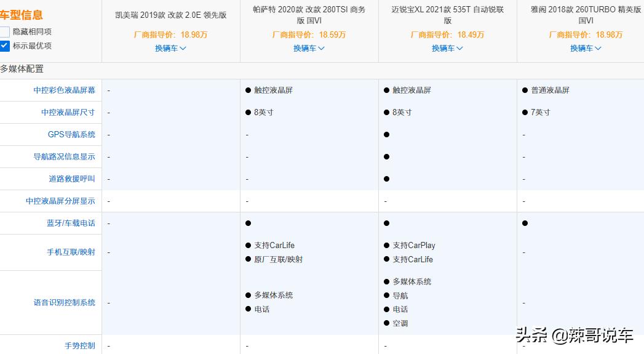The image size is (644, 354).
Task: Select 雅阁 普通液晶屏 cell
Action: coord(546,90)
